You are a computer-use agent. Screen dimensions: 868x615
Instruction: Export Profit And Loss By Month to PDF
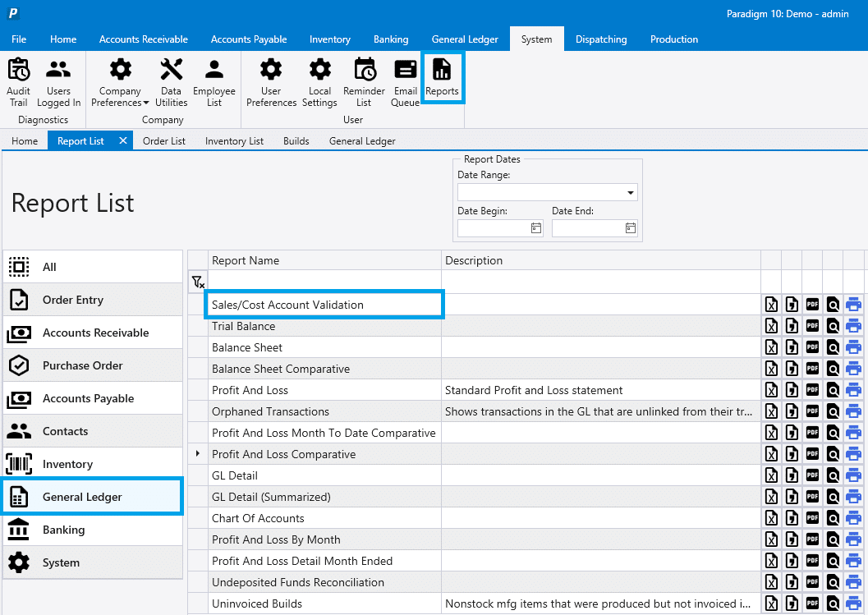coord(812,539)
